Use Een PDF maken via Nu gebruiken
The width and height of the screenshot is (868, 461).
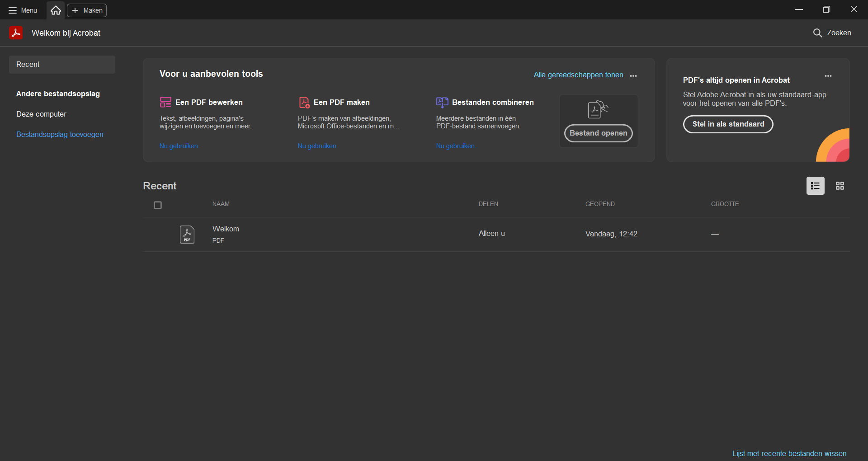tap(317, 146)
